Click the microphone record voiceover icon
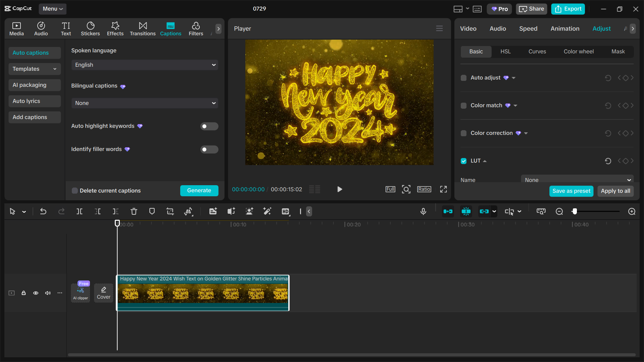Screen dimensions: 644x362 pos(423,211)
